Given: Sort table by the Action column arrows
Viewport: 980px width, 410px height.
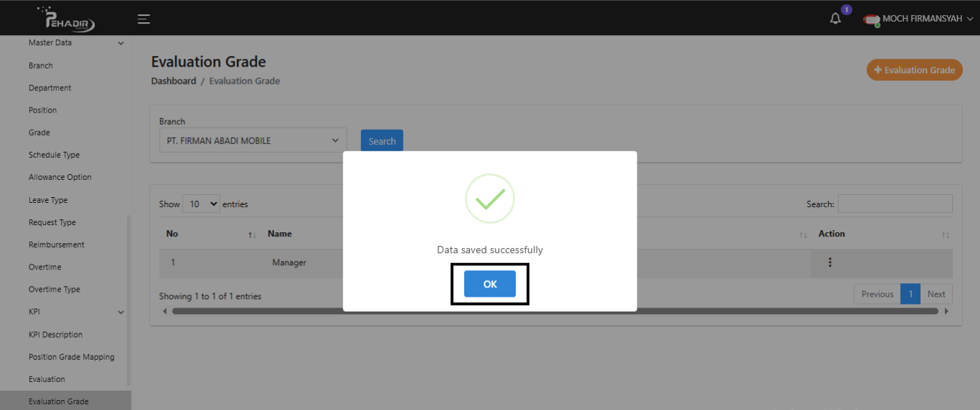Looking at the screenshot, I should pyautogui.click(x=945, y=234).
